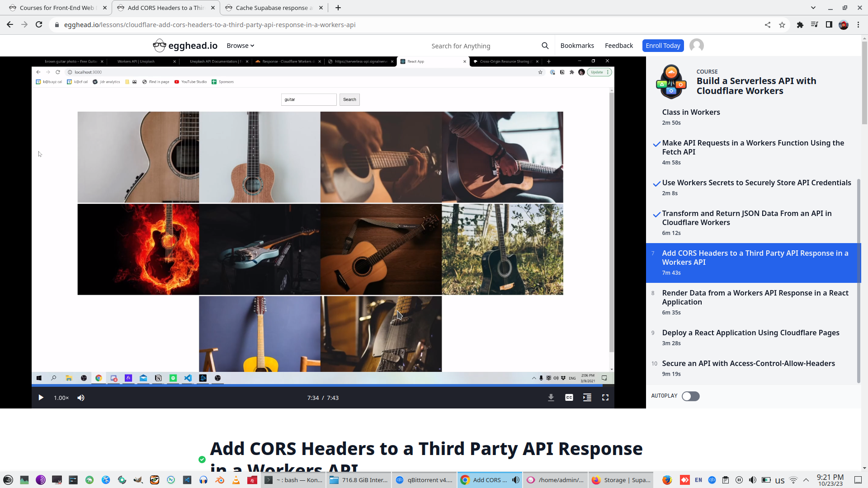
Task: Open lesson Deploy a React Application Using Cloudflare Pages
Action: 750,333
